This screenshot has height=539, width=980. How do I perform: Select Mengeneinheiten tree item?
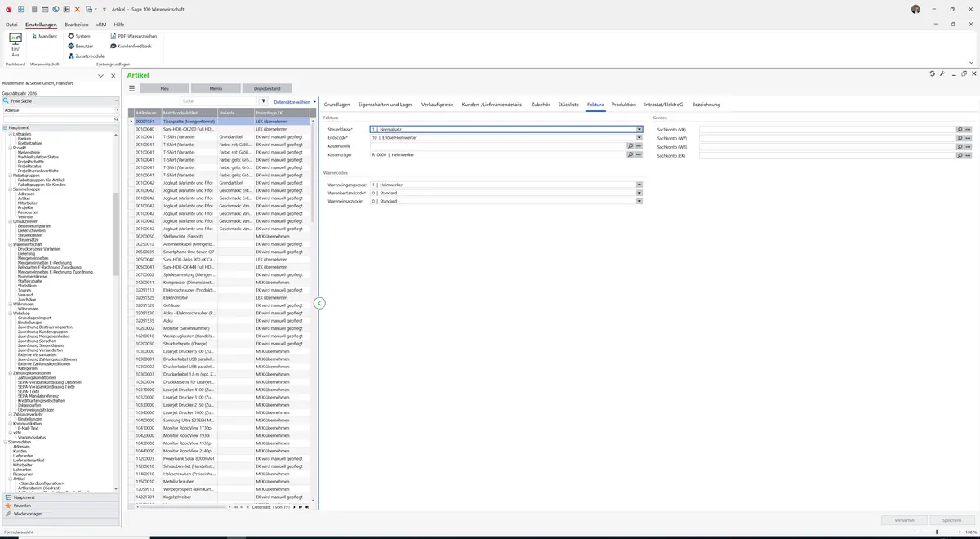tap(33, 258)
